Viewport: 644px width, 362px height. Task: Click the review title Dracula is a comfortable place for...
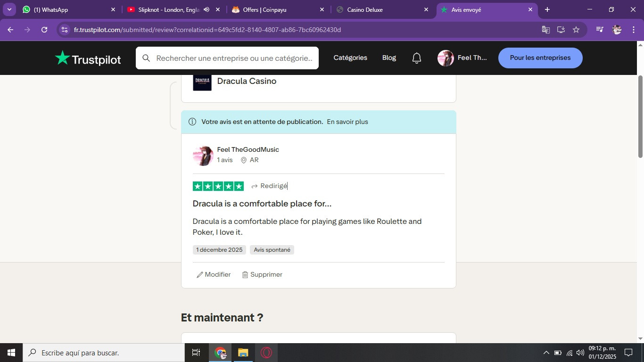(262, 204)
